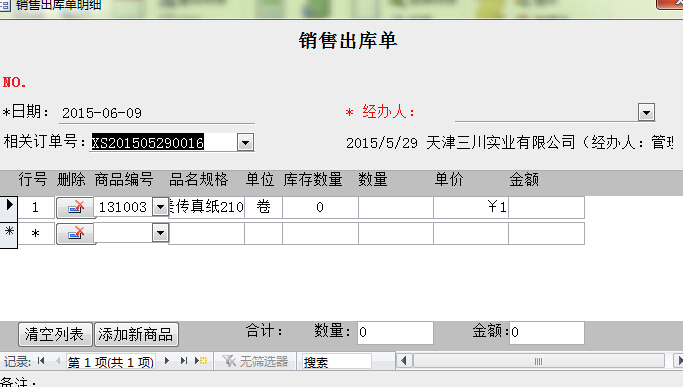Click the order info text 天津三川实业有限公司
The image size is (683, 387).
click(x=501, y=143)
